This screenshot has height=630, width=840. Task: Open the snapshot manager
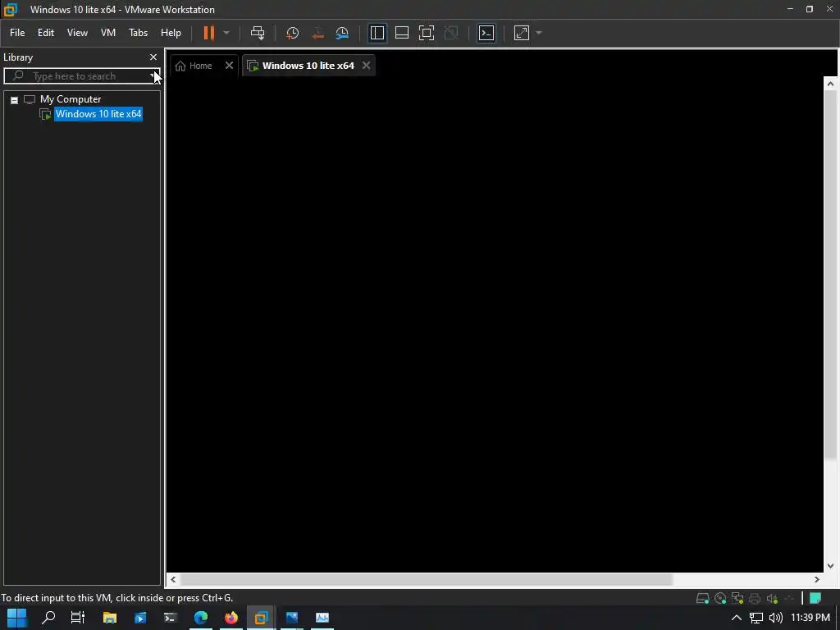click(342, 33)
